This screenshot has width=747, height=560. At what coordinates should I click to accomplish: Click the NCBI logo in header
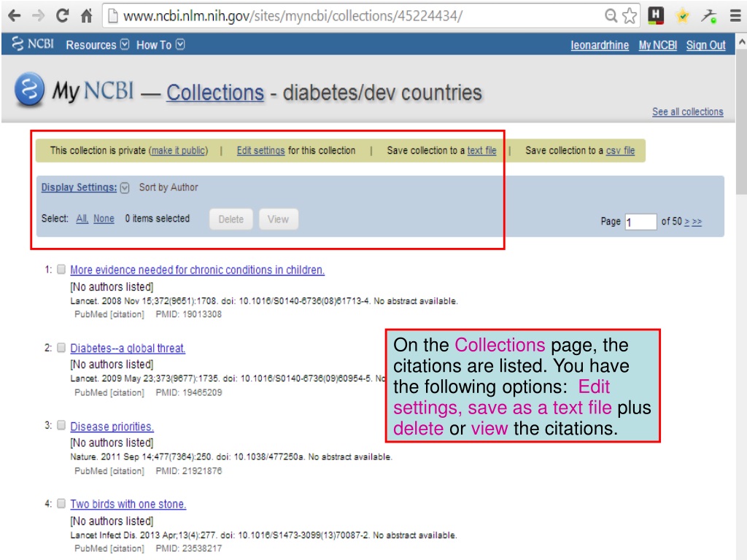point(32,44)
